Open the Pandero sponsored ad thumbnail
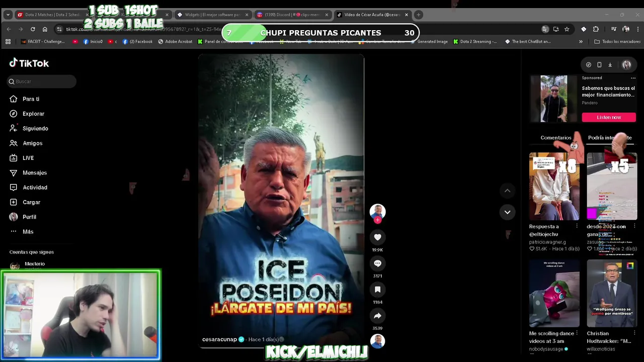Screen dimensions: 644x362 pos(554,99)
